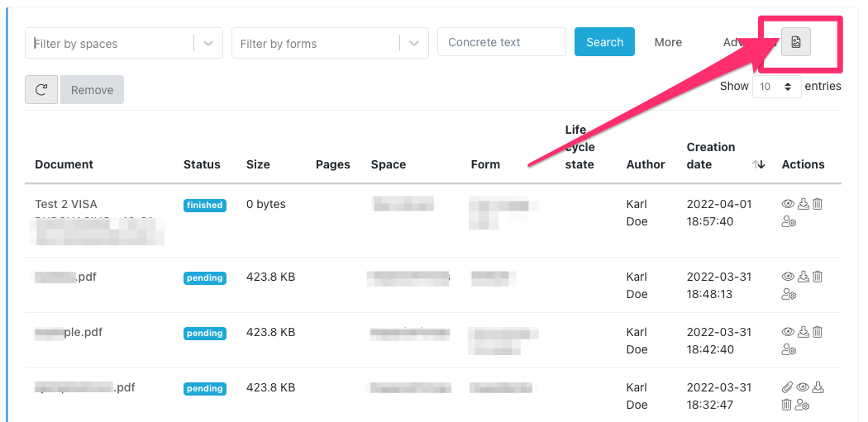The width and height of the screenshot is (868, 422).
Task: Click the blue Search button
Action: [604, 42]
